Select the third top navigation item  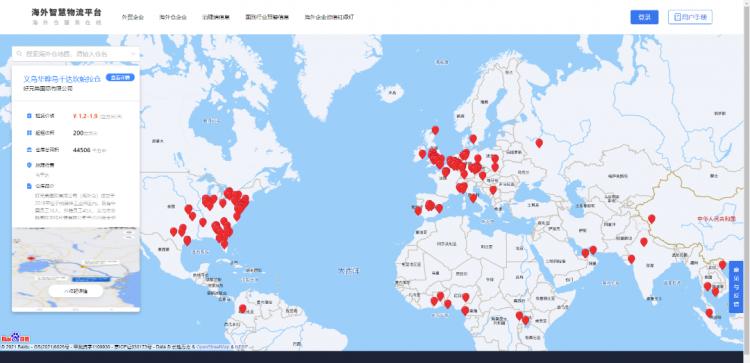click(x=216, y=17)
